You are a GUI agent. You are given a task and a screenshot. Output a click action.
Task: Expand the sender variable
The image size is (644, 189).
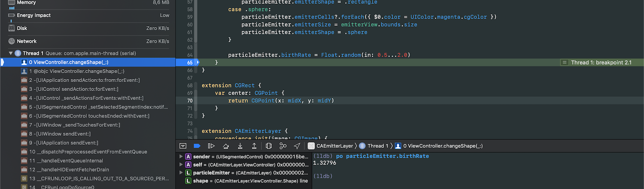181,156
